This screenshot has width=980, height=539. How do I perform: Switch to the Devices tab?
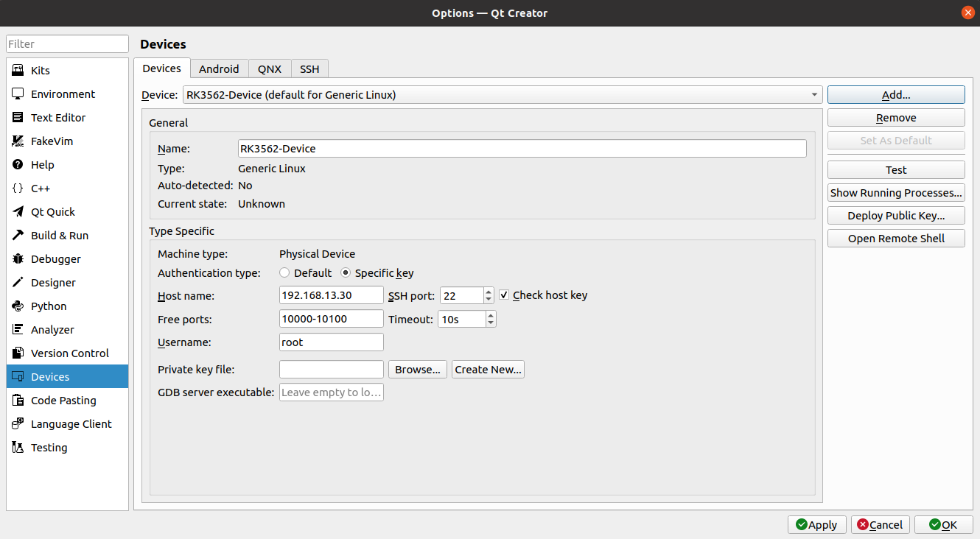(161, 68)
